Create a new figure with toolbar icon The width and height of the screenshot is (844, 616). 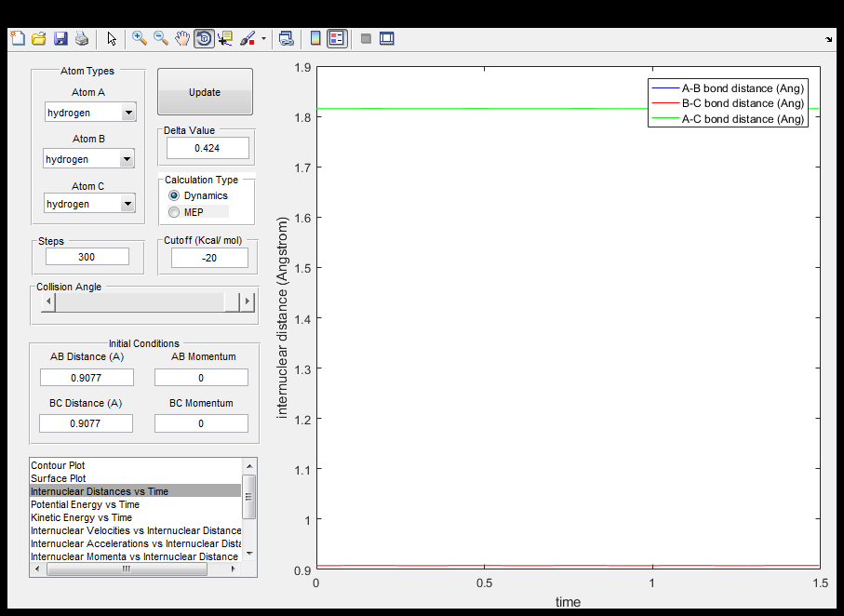pyautogui.click(x=18, y=38)
